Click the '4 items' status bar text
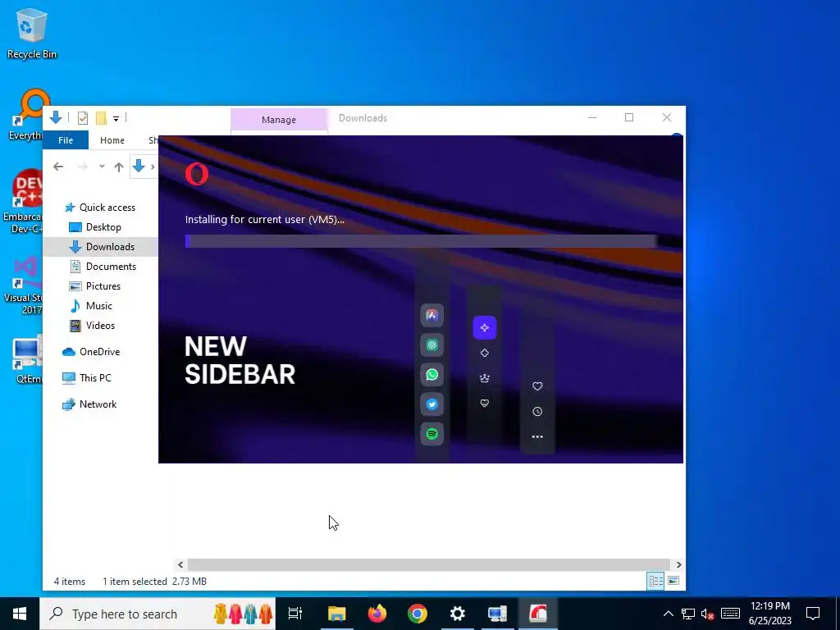The width and height of the screenshot is (840, 630). [x=70, y=582]
